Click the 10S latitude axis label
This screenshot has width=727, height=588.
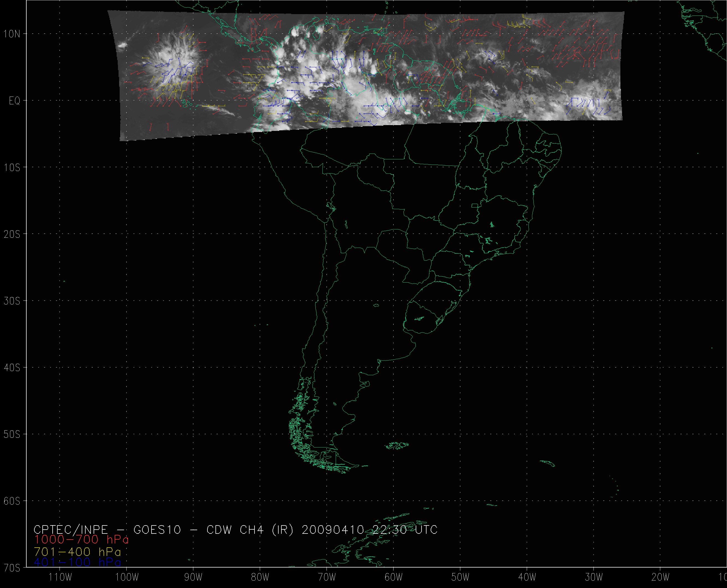click(12, 167)
